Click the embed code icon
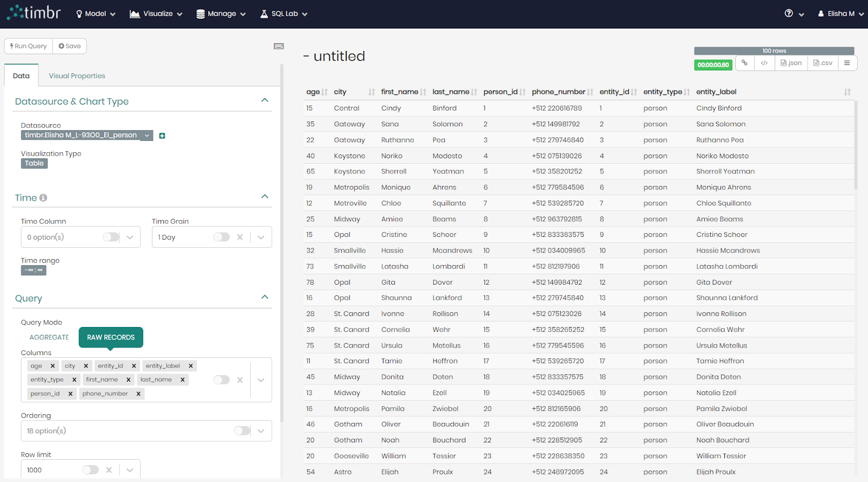This screenshot has width=868, height=482. tap(764, 63)
